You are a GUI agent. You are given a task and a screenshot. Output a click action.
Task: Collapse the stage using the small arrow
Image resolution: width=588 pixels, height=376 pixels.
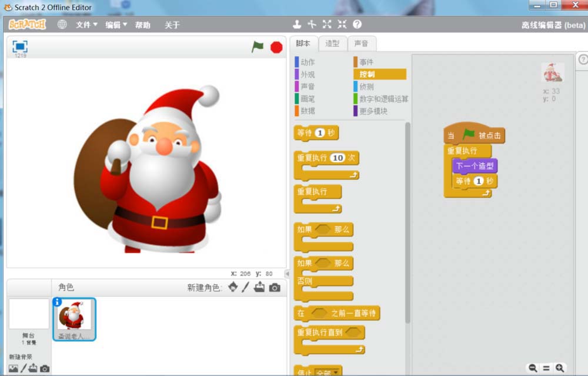click(x=287, y=274)
